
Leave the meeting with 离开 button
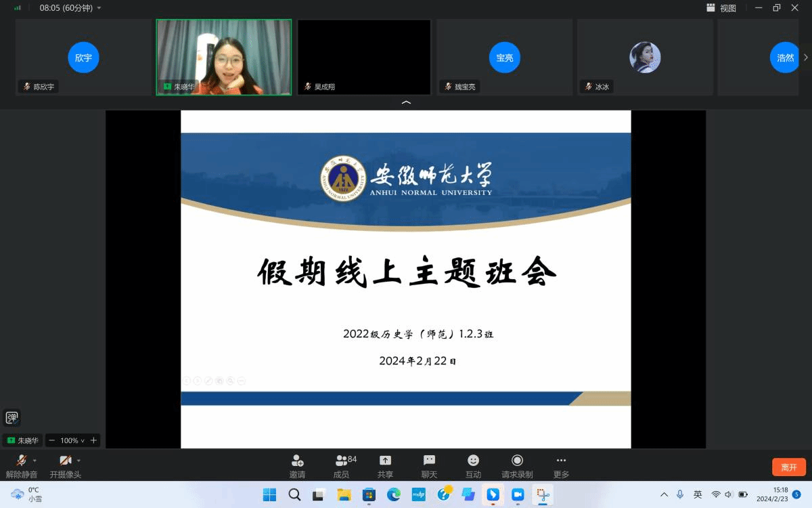[x=788, y=467]
